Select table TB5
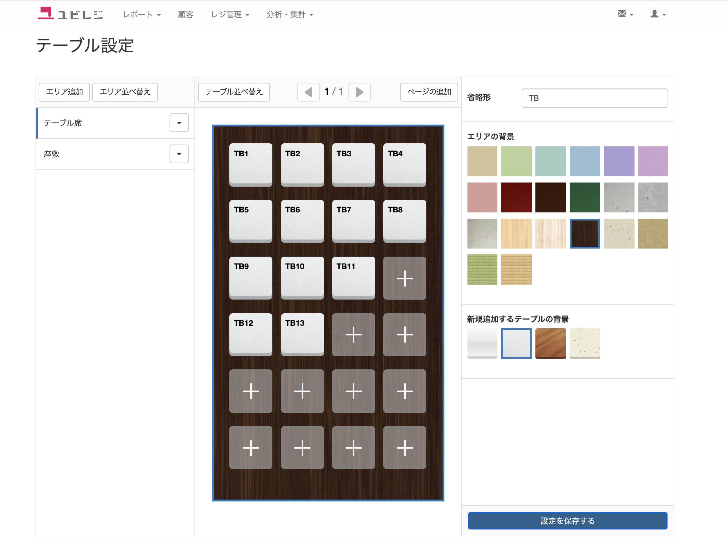The width and height of the screenshot is (728, 560). pyautogui.click(x=251, y=221)
